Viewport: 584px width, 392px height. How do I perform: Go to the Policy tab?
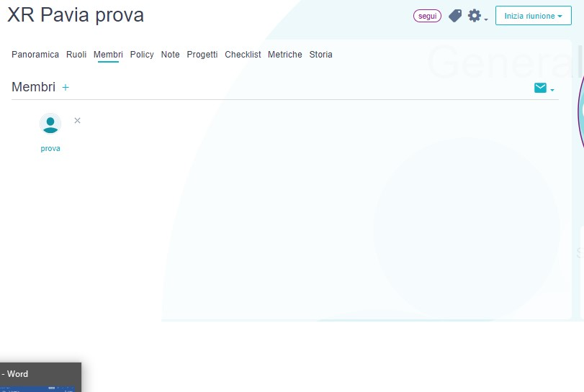click(x=142, y=55)
